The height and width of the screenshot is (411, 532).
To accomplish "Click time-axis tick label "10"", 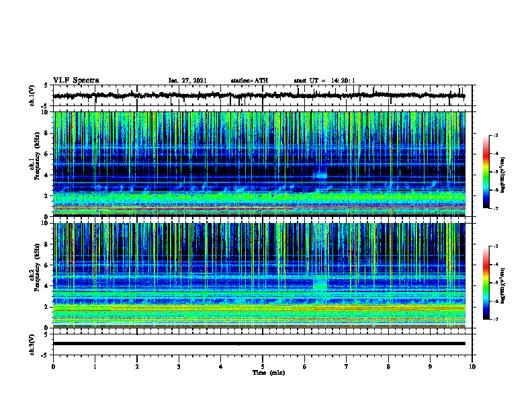I will tap(472, 367).
